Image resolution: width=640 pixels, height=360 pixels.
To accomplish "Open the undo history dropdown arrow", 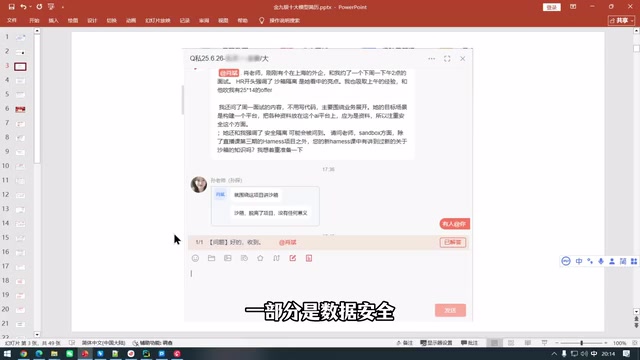I will [31, 7].
